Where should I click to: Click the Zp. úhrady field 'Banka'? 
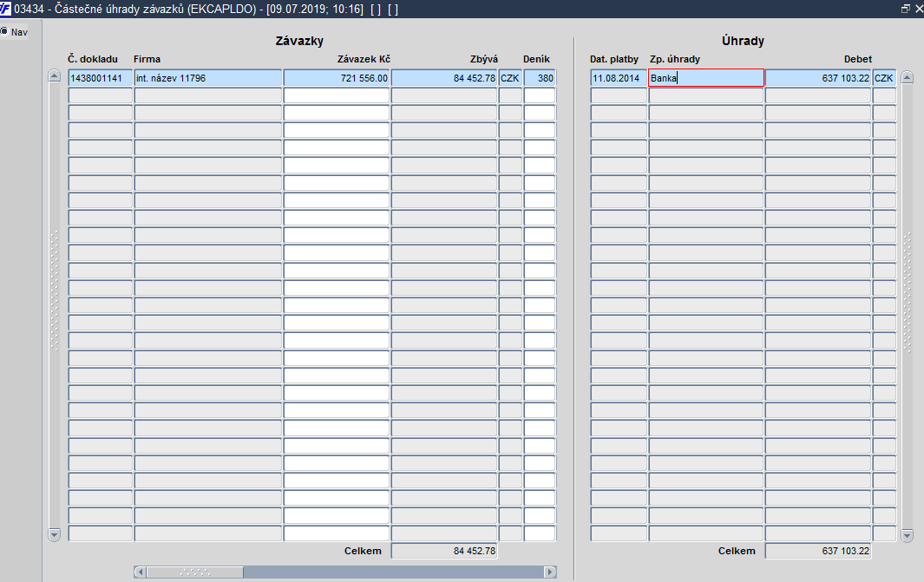point(706,78)
